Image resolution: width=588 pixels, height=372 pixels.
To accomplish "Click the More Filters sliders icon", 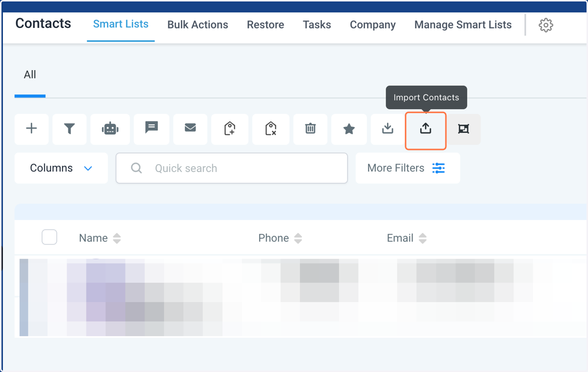I will pos(439,168).
